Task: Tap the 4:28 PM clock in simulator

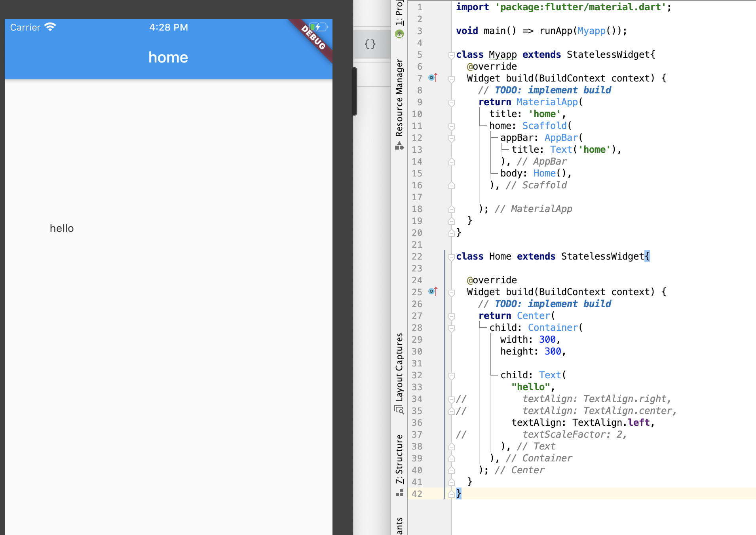Action: tap(169, 27)
